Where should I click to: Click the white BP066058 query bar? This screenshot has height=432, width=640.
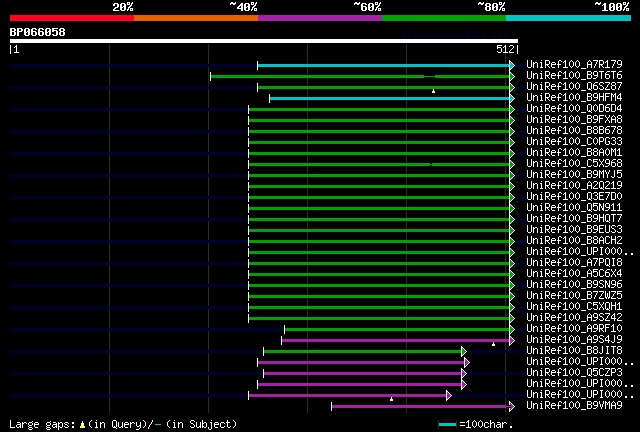pyautogui.click(x=264, y=41)
